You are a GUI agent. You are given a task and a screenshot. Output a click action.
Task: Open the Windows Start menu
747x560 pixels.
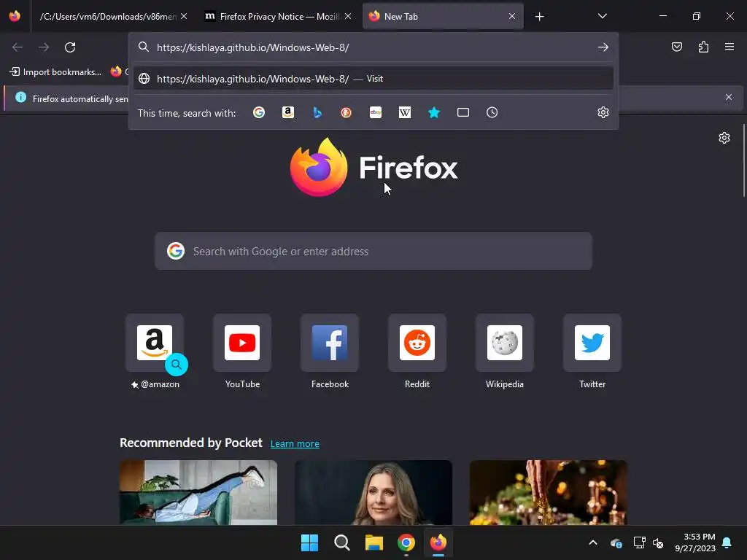point(309,542)
